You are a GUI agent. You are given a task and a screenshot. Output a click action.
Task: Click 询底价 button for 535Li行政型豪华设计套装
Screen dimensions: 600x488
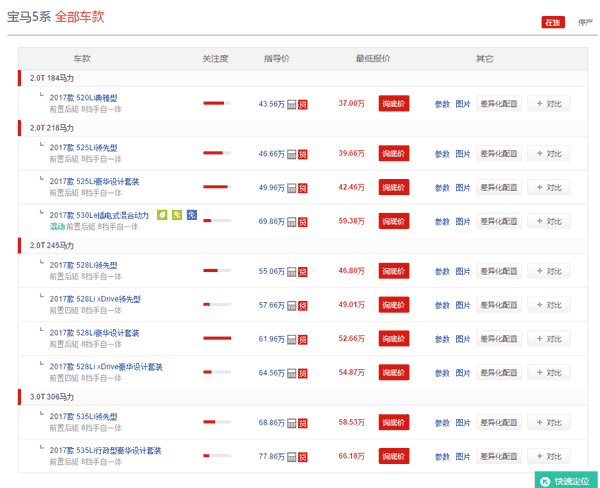click(394, 456)
